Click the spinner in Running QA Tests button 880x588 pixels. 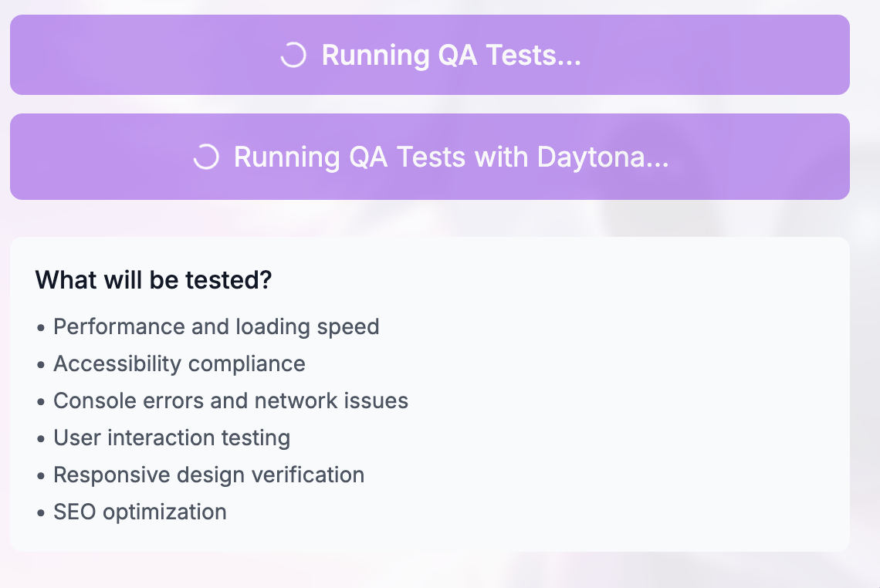[x=293, y=56]
